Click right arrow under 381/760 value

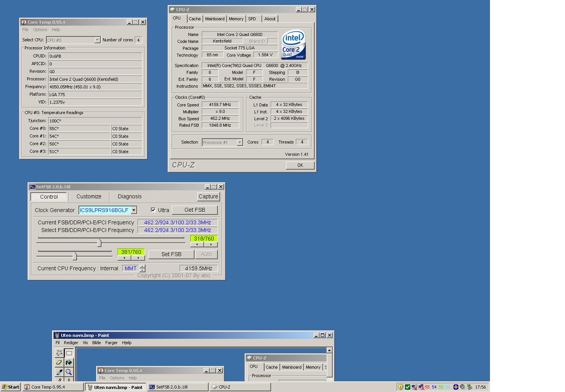tap(138, 258)
